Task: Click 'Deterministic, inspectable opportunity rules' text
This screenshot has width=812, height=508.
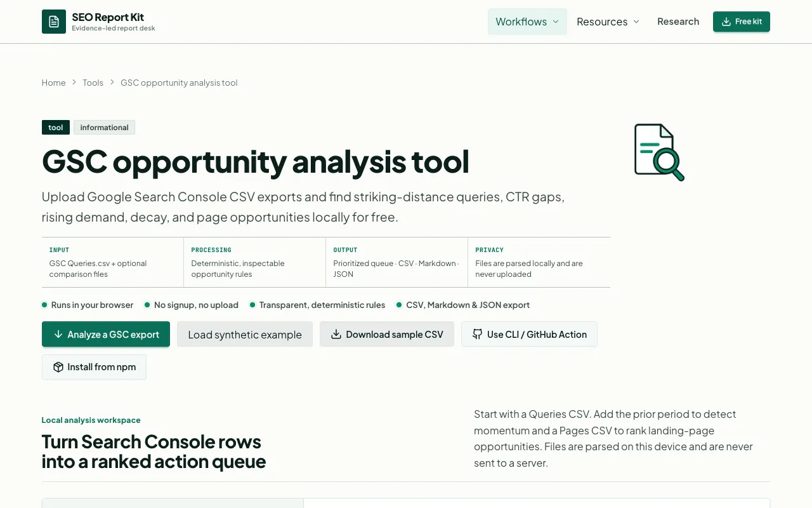Action: (238, 269)
